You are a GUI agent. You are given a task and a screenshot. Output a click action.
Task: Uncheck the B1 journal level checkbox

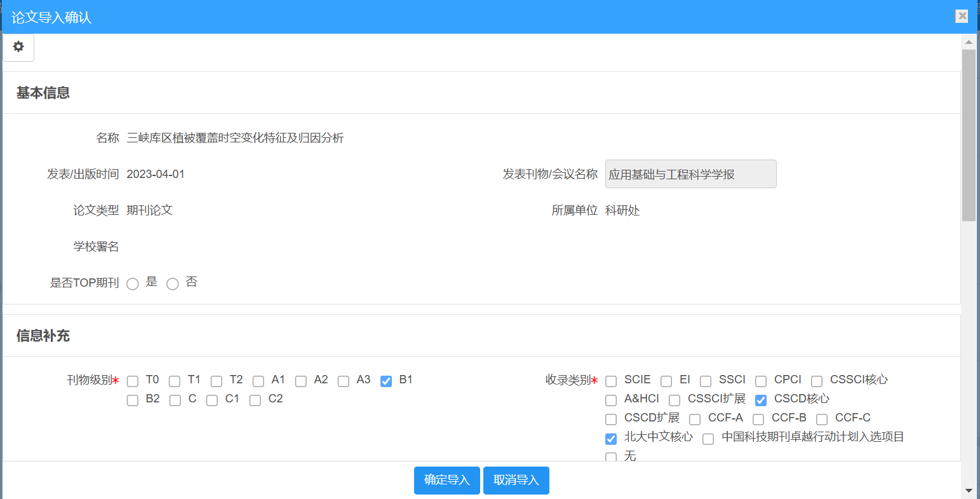[x=386, y=381]
